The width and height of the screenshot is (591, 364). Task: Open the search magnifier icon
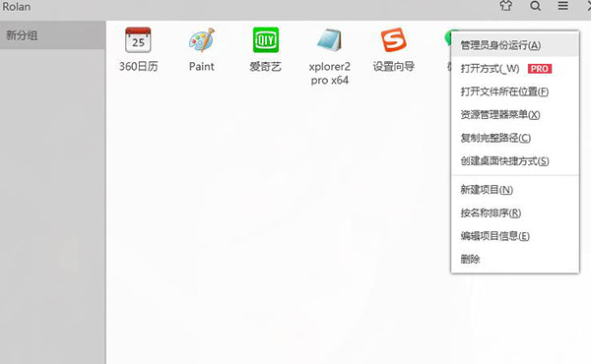point(535,6)
